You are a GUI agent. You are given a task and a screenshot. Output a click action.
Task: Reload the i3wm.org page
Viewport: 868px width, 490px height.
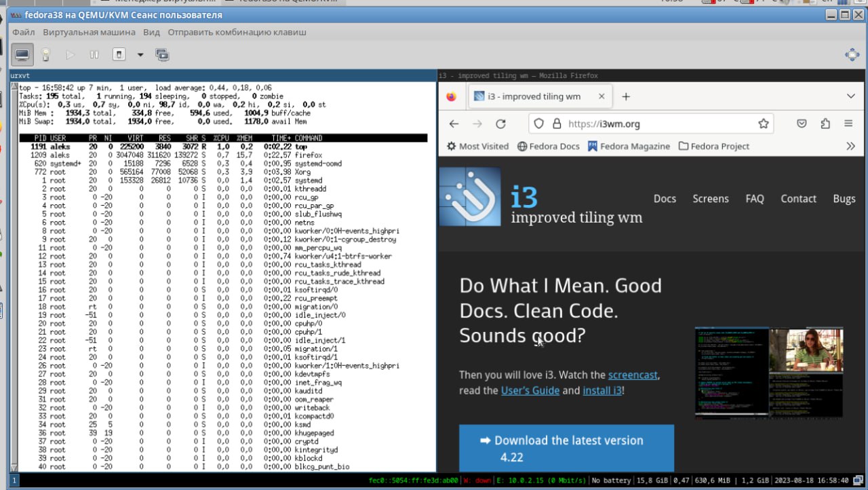[x=500, y=124]
